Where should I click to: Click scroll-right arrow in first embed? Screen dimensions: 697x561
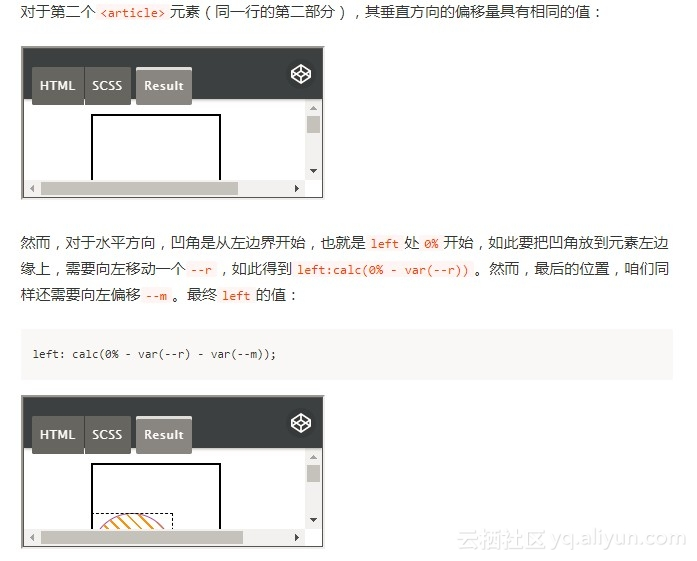click(297, 188)
